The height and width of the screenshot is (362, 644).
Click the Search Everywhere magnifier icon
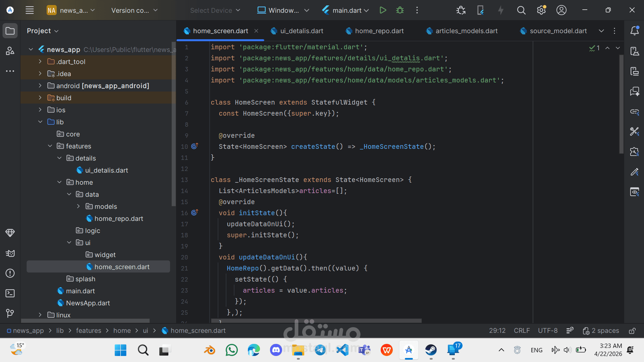[521, 10]
